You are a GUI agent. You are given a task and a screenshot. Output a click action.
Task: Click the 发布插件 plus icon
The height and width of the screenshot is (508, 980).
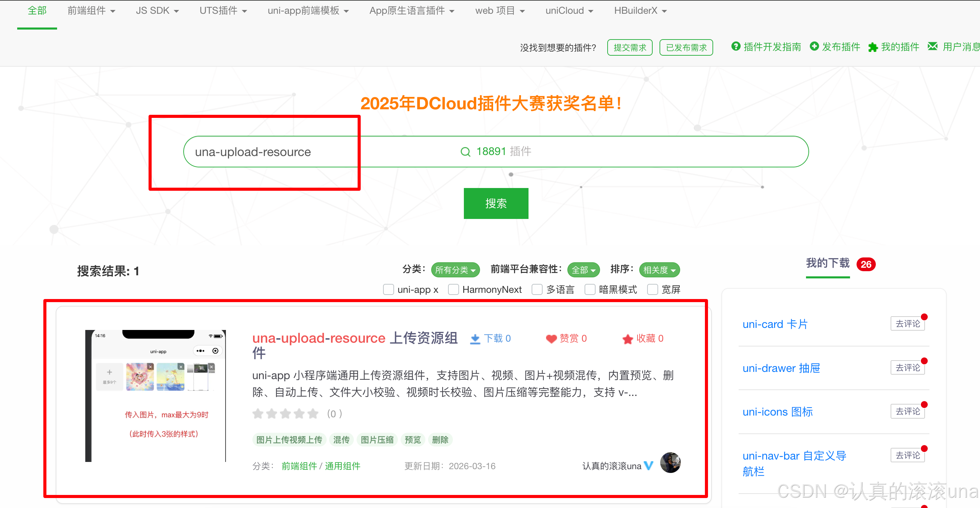tap(814, 46)
